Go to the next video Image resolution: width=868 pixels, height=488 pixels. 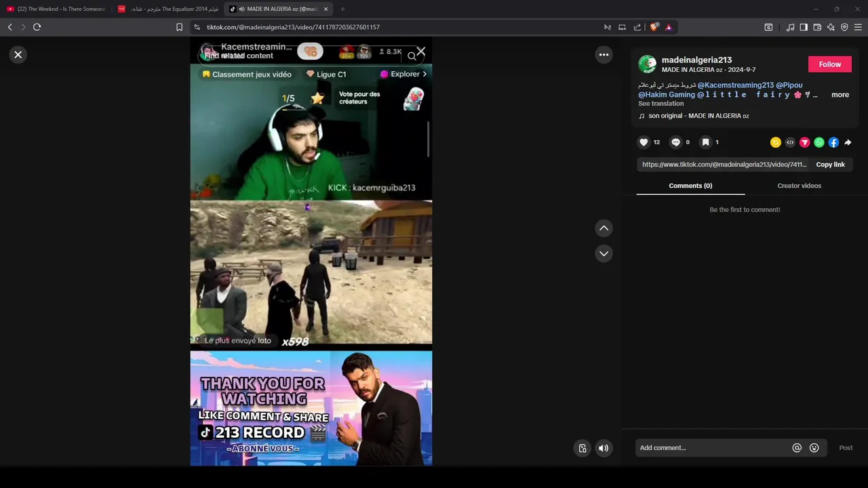coord(604,253)
